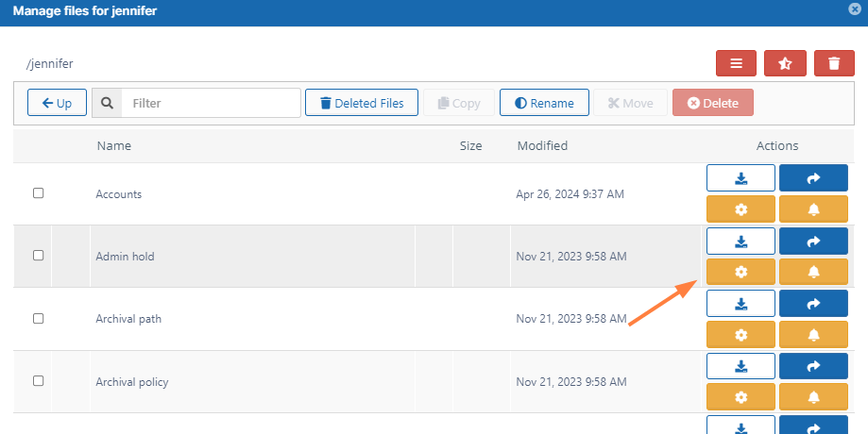Sort by the Name column header
Image resolution: width=868 pixels, height=434 pixels.
pyautogui.click(x=113, y=146)
